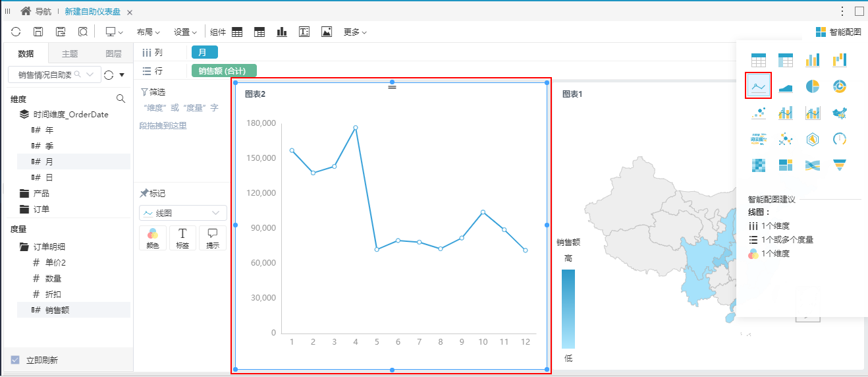Open the 布局 layout menu

149,32
